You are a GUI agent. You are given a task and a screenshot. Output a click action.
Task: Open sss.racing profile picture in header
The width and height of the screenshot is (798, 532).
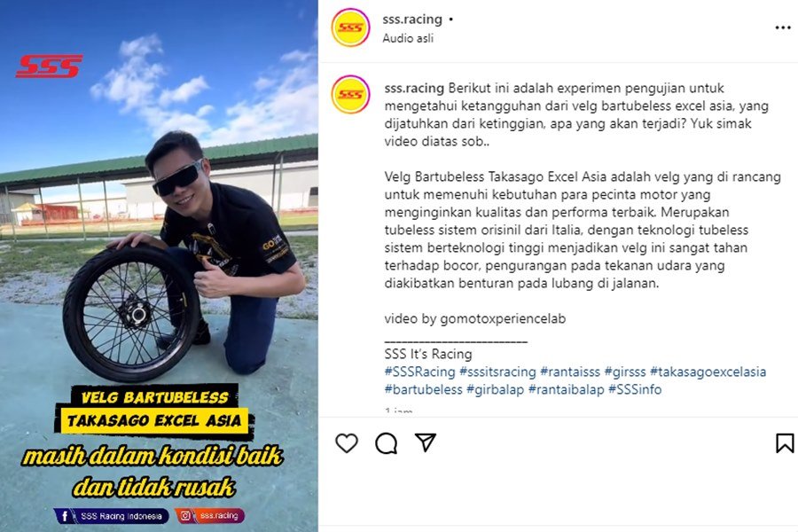350,27
